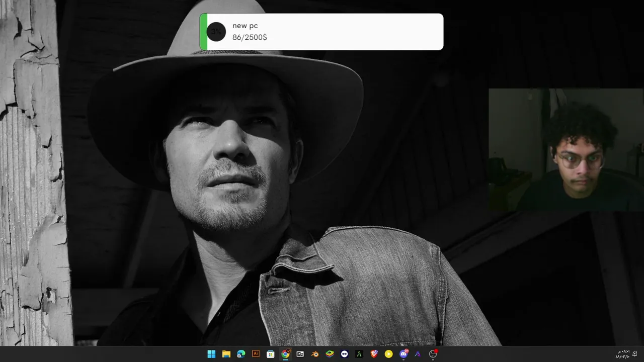Open the Windows Start menu
Viewport: 644px width, 362px height.
point(211,354)
